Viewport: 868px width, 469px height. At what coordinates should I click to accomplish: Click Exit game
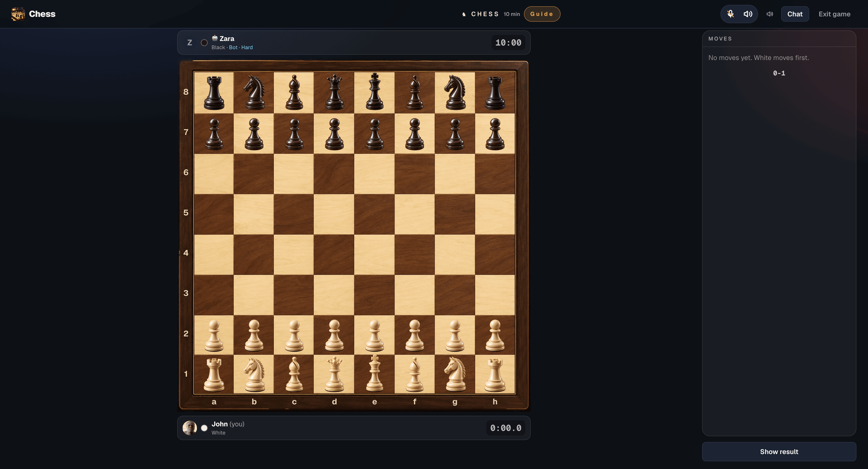pos(834,14)
